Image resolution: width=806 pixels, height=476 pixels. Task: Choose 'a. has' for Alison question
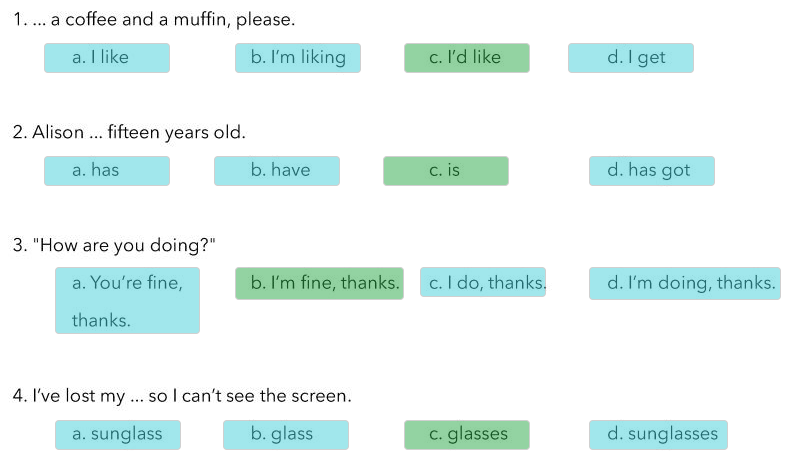coord(107,171)
